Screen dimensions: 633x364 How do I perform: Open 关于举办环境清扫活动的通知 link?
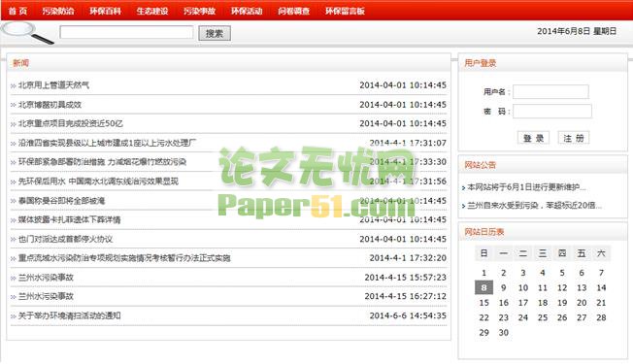(x=70, y=315)
